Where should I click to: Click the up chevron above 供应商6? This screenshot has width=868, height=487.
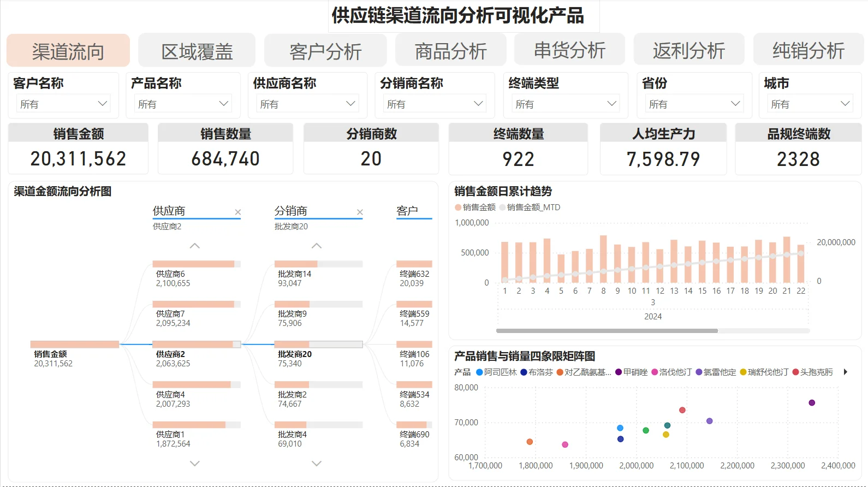195,246
